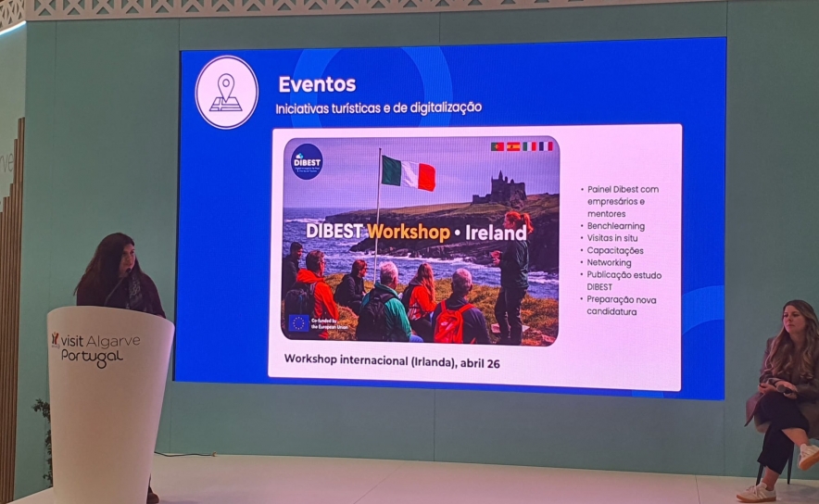This screenshot has width=819, height=504.
Task: Select the small green-white-red flag icon
Action: coord(529,146)
